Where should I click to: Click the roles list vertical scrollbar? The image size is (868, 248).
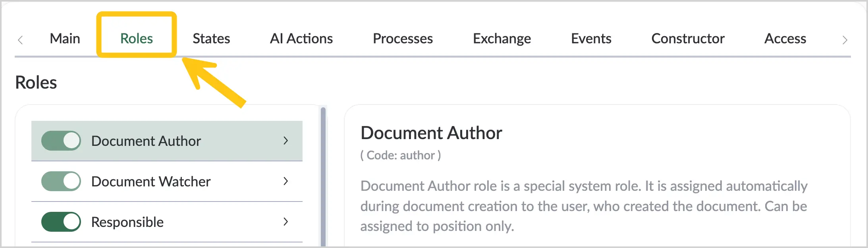(x=323, y=177)
